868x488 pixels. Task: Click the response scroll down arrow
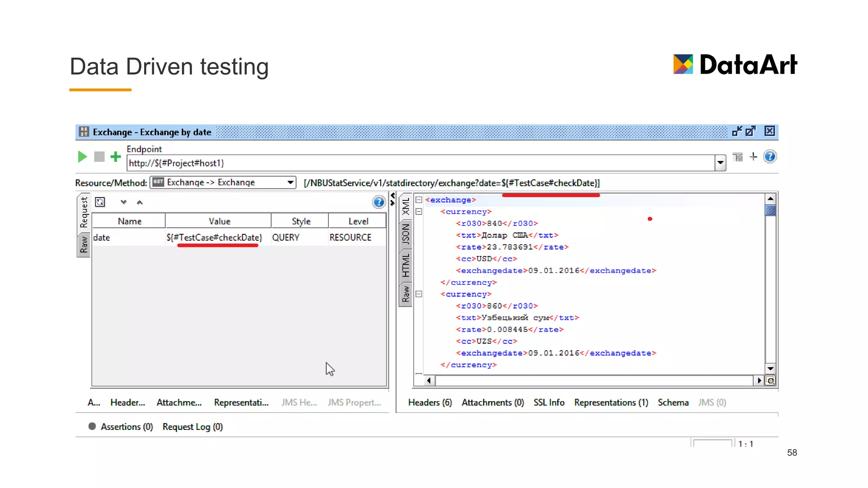click(x=771, y=368)
